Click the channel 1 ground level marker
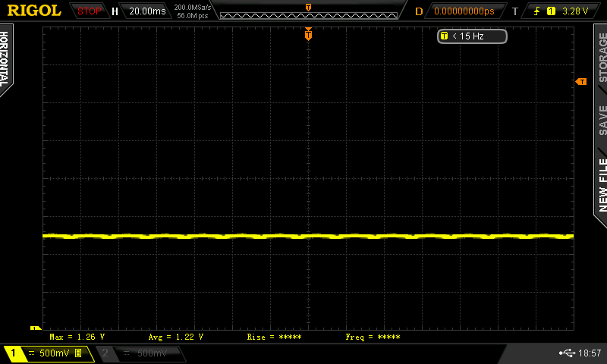Image resolution: width=607 pixels, height=364 pixels. coord(35,328)
